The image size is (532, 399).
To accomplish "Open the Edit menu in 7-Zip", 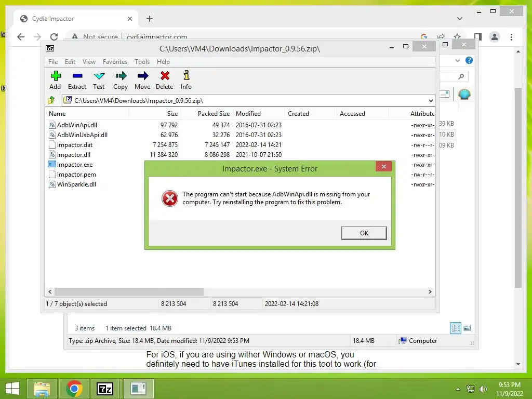I will pyautogui.click(x=70, y=62).
